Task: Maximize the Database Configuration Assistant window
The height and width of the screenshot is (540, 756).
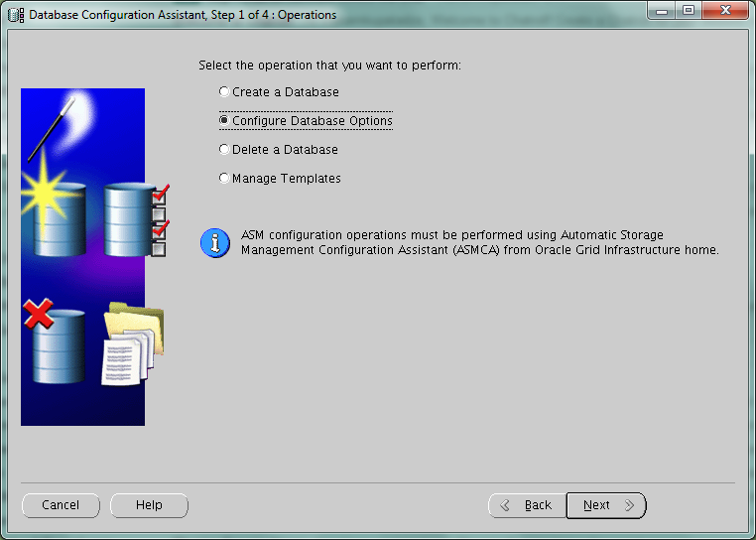Action: [x=689, y=10]
